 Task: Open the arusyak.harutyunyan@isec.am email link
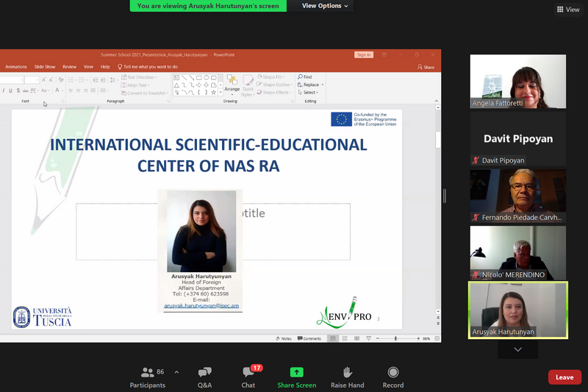point(201,306)
